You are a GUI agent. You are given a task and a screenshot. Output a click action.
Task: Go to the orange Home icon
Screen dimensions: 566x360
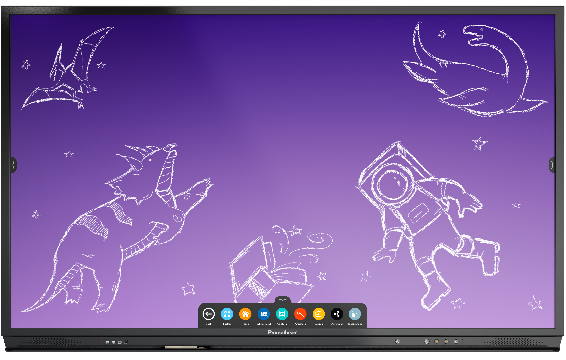tap(245, 314)
